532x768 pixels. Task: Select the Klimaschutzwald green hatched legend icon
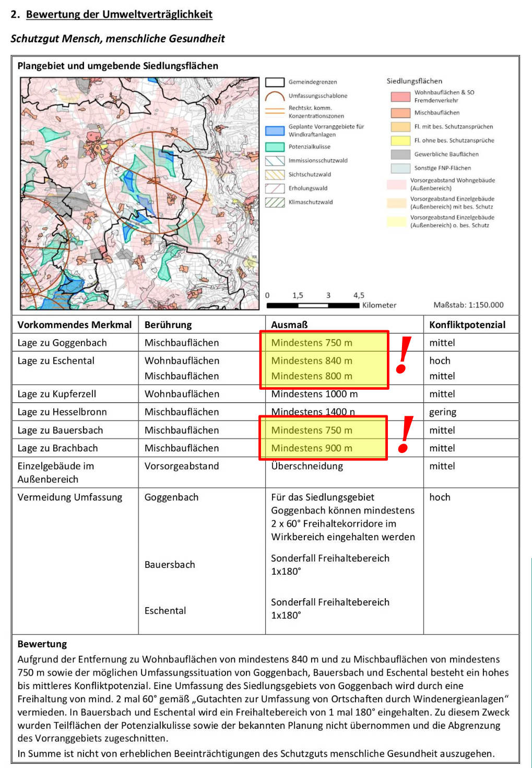click(x=275, y=202)
